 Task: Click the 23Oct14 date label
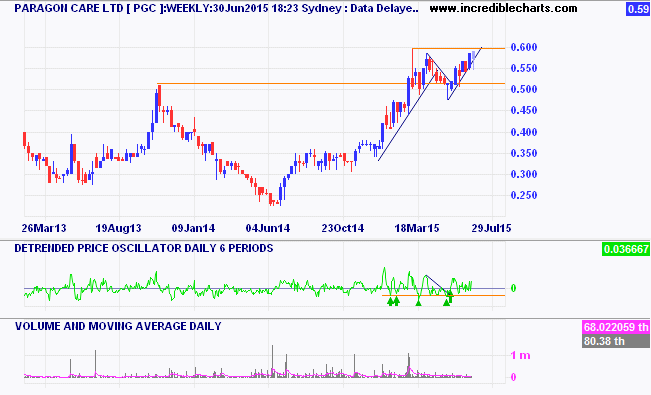click(x=343, y=228)
